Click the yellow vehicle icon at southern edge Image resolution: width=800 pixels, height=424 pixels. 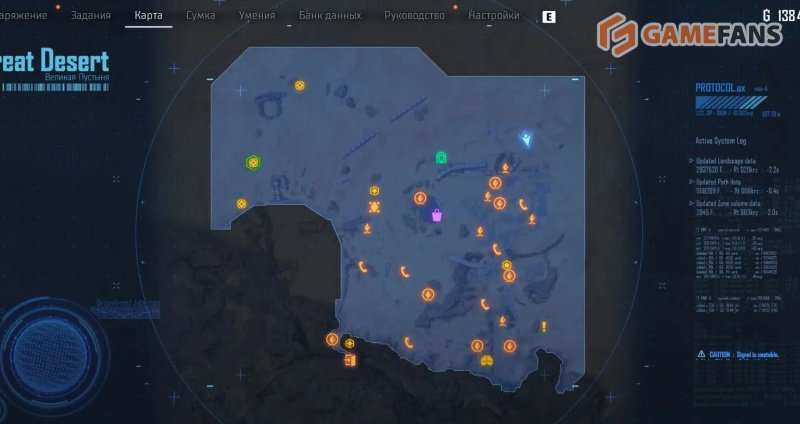coord(487,361)
